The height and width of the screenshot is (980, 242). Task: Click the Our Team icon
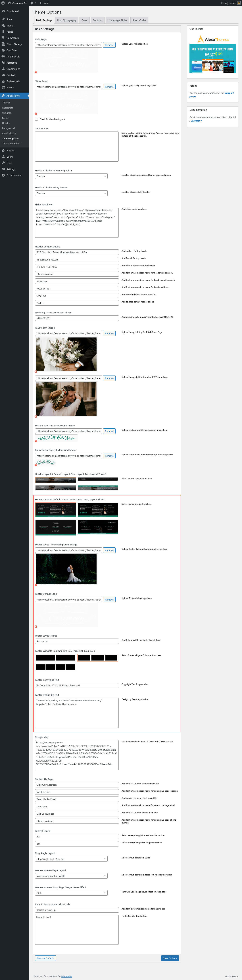point(3,50)
